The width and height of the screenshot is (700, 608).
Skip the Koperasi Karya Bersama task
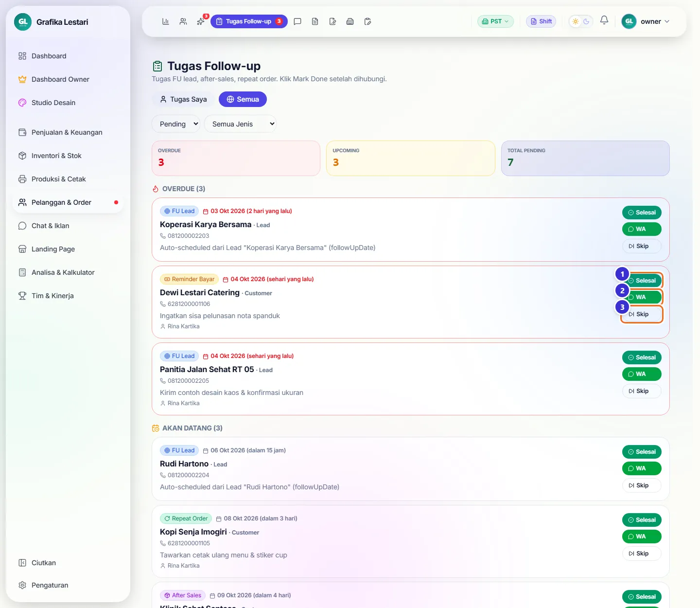click(642, 246)
